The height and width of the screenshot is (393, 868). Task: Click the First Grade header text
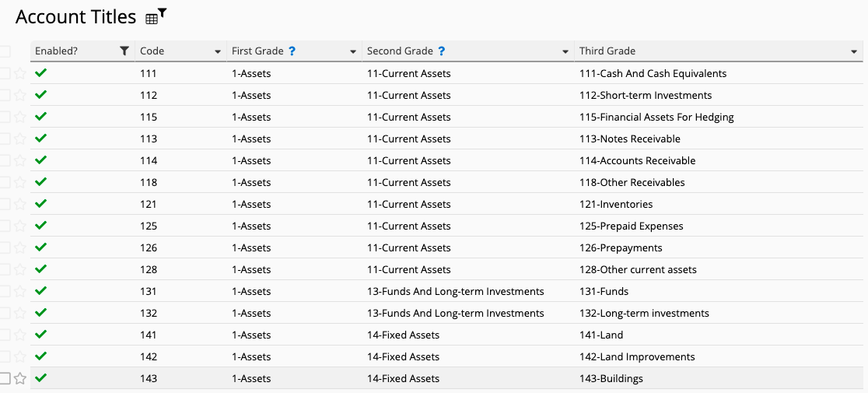257,51
